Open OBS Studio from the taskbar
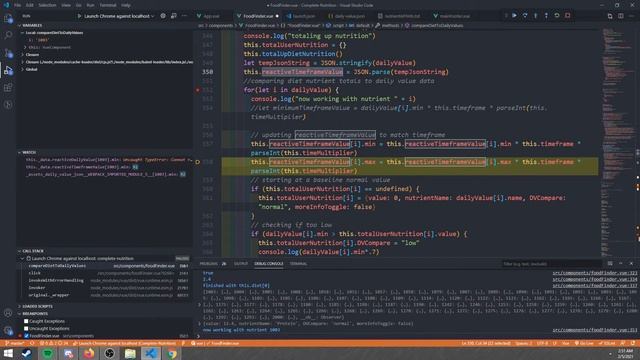This screenshot has height=360, width=640. tap(109, 353)
